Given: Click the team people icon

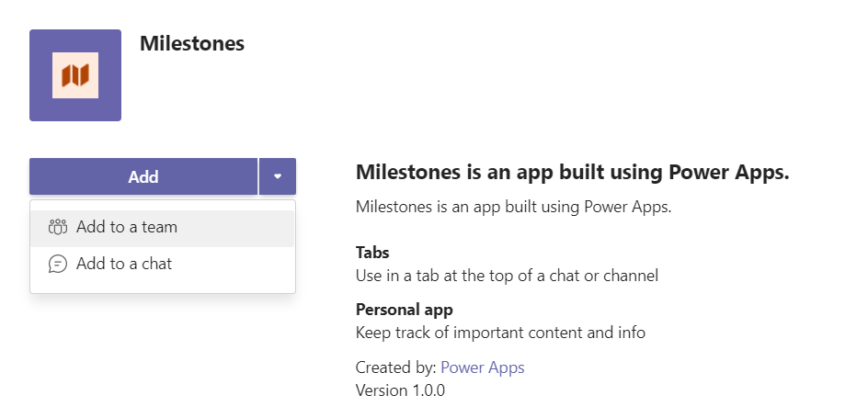Looking at the screenshot, I should pos(58,227).
